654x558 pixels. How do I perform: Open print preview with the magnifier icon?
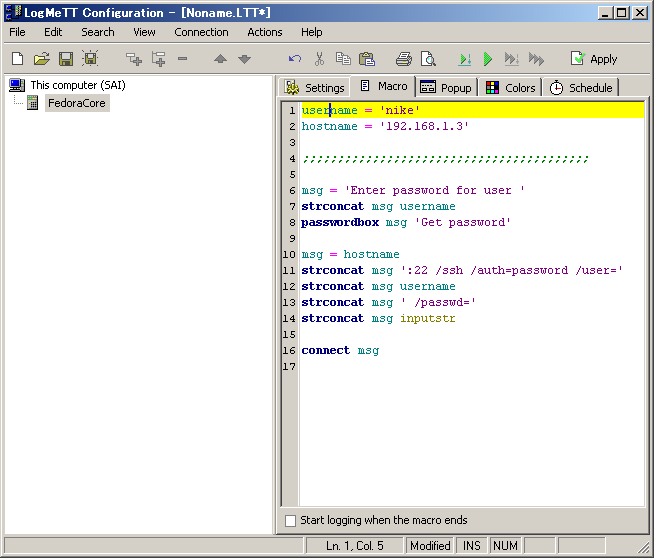428,59
